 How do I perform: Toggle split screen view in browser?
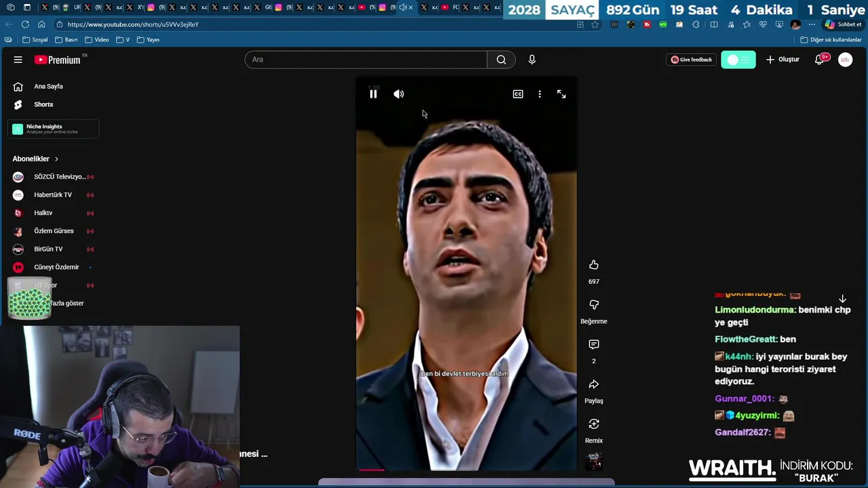713,24
